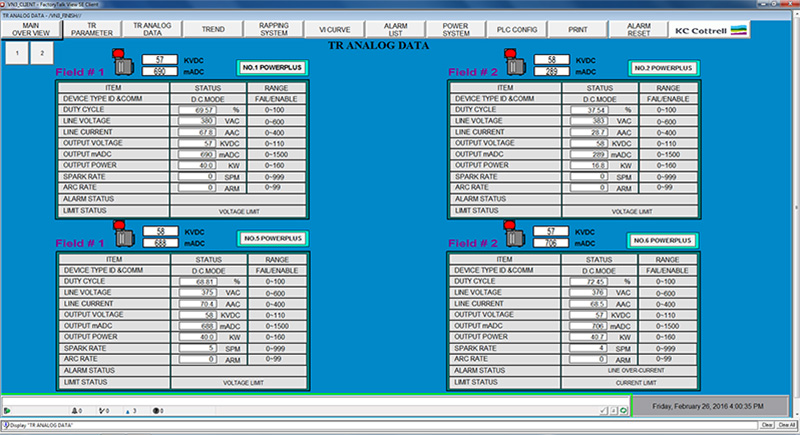800x435 pixels.
Task: Click the acknowledge checkmark icon in alarm banner
Action: pyautogui.click(x=602, y=410)
